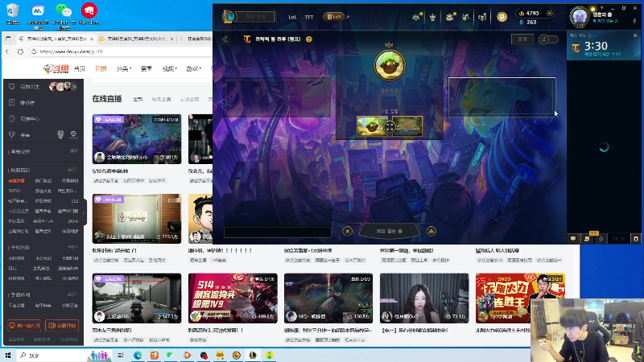Go back in the browser
This screenshot has height=362, width=644.
point(7,51)
